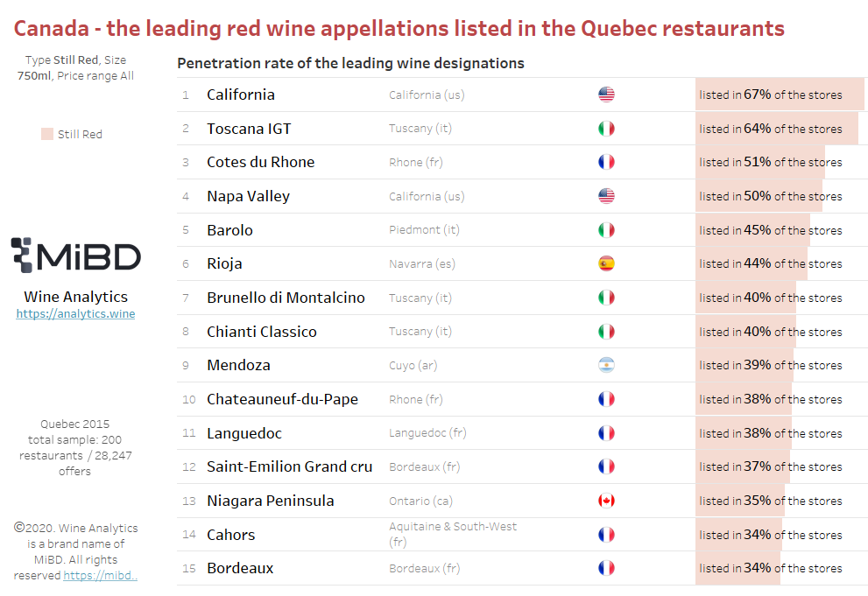Click the French flag beside Cotes du Rhone
The height and width of the screenshot is (596, 868).
click(x=606, y=162)
